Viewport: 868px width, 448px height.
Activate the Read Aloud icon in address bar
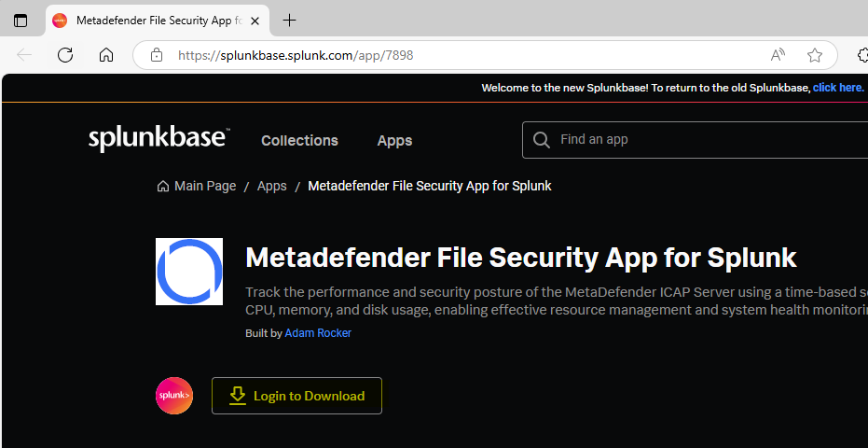(778, 55)
